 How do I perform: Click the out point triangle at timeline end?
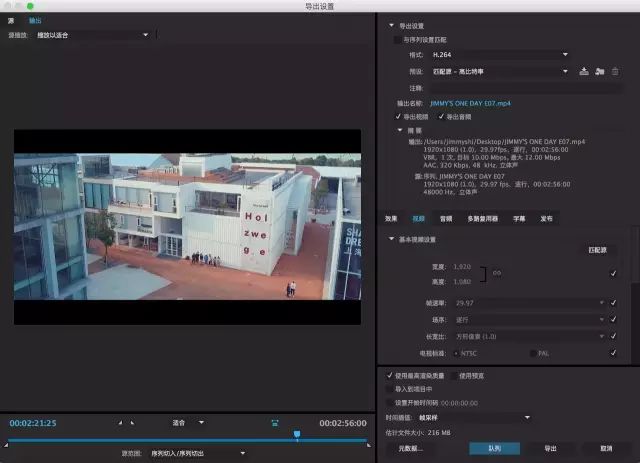[x=369, y=445]
